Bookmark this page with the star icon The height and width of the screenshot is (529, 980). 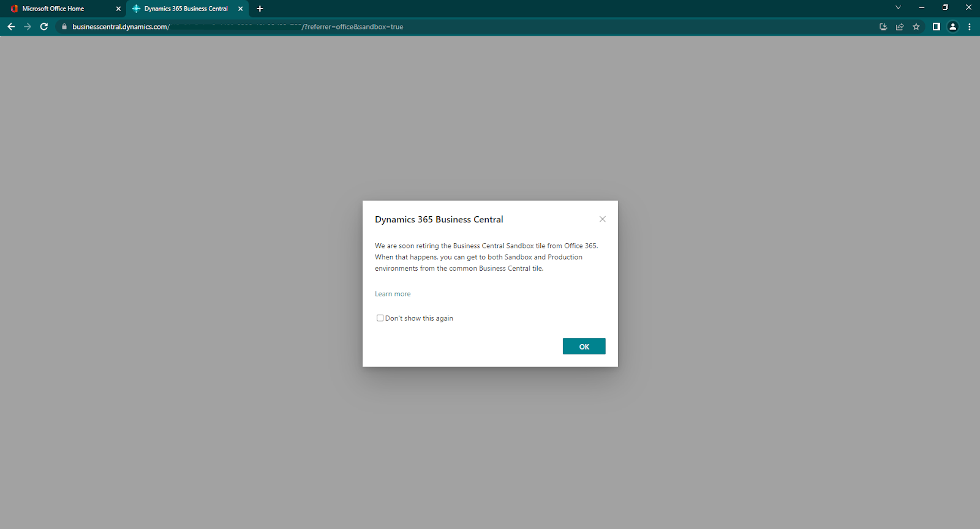(916, 26)
